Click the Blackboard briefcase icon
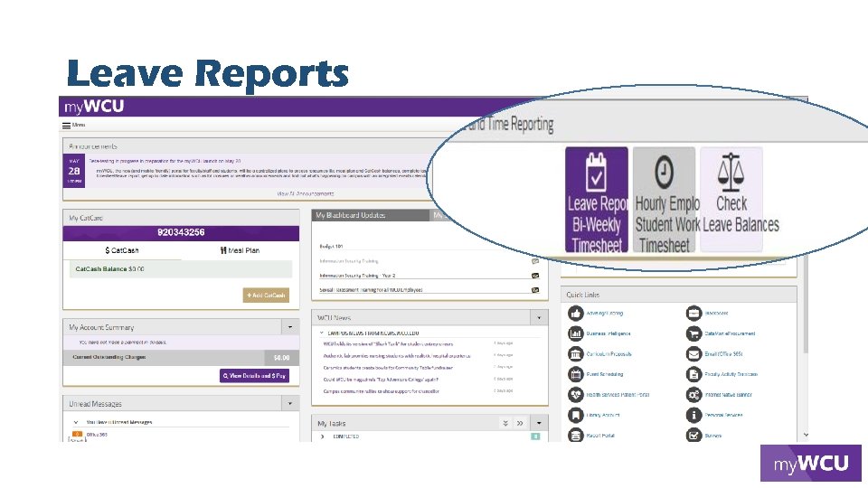This screenshot has height=488, width=868. (x=693, y=314)
